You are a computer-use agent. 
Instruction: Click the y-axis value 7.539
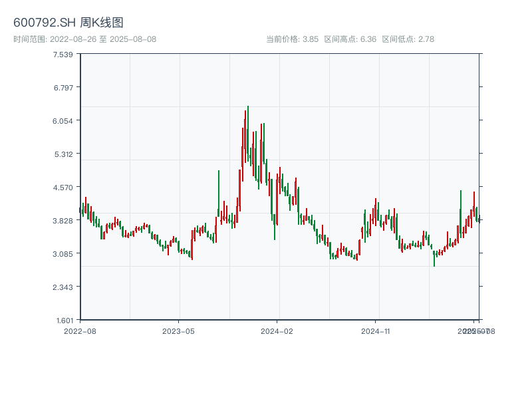click(x=63, y=55)
